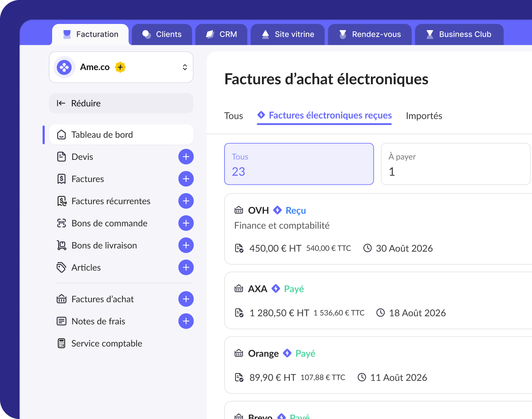Click the lightning badge next to Orange
The image size is (532, 419).
coord(287,353)
